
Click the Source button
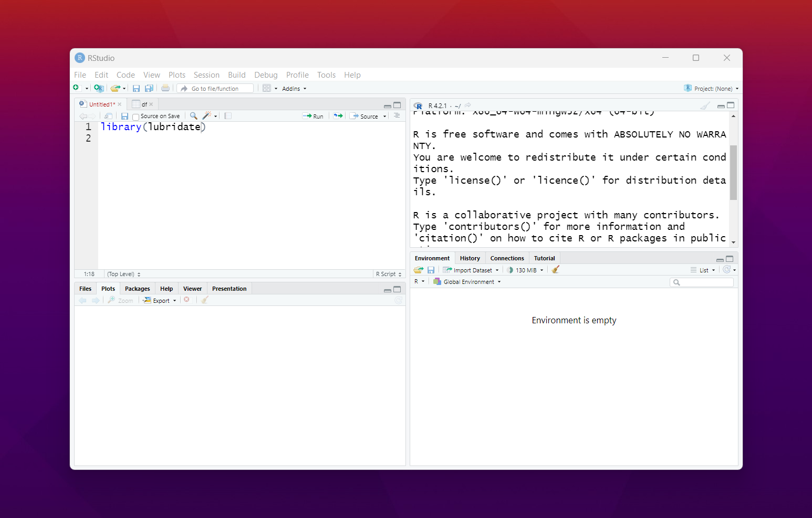365,116
